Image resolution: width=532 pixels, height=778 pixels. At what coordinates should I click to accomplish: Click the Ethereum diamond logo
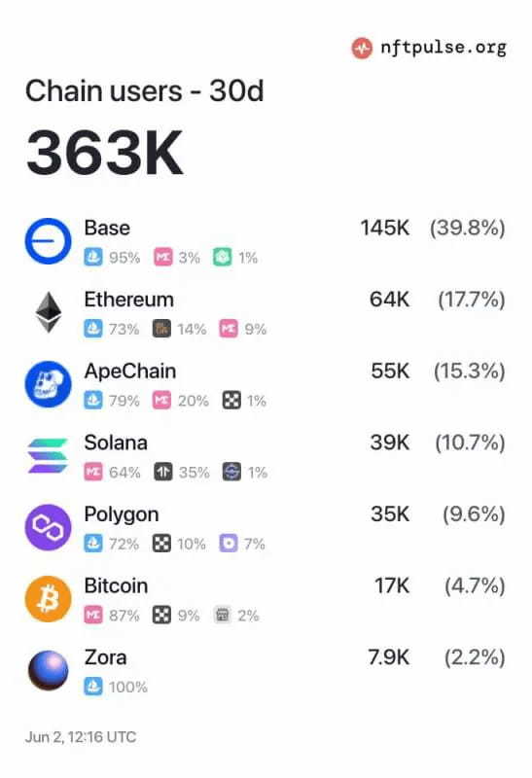click(49, 312)
